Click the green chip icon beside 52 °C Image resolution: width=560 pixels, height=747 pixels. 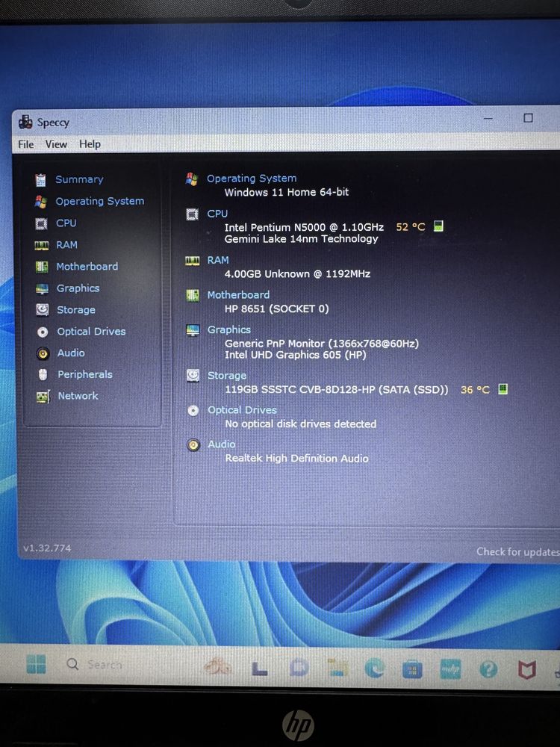tap(438, 226)
